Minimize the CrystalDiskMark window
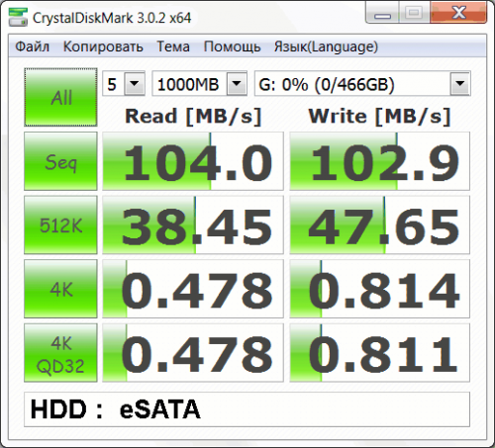Image resolution: width=495 pixels, height=448 pixels. click(x=382, y=13)
